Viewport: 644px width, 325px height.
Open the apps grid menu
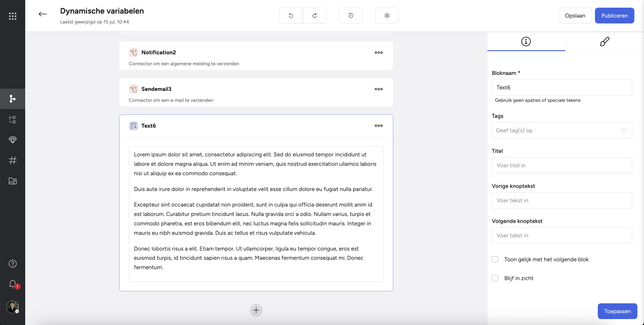pos(12,16)
